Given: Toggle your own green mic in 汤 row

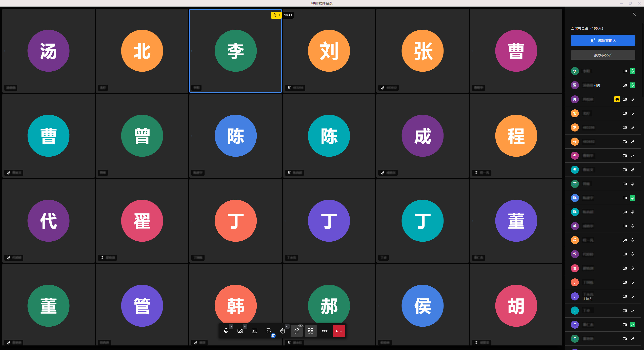Looking at the screenshot, I should (x=632, y=85).
